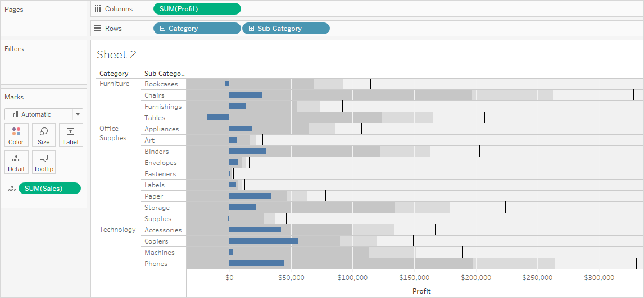This screenshot has width=644, height=298.
Task: Select the Technology category label
Action: [x=117, y=230]
